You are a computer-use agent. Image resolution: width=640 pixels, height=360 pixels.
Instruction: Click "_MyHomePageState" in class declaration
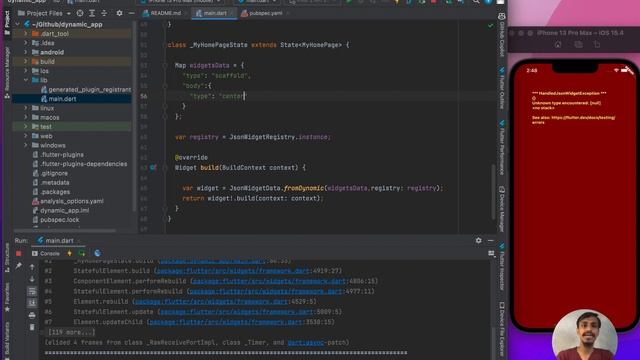point(218,45)
